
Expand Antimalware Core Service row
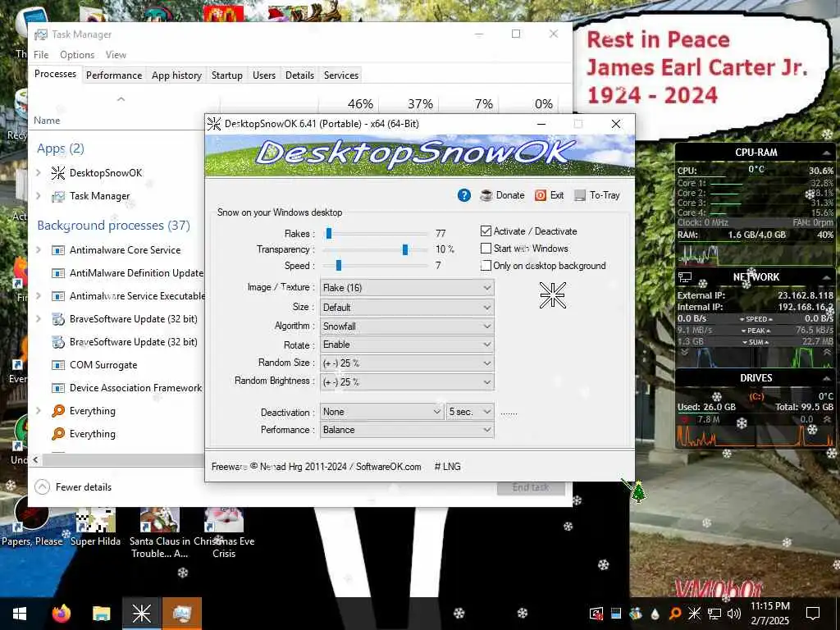[39, 250]
